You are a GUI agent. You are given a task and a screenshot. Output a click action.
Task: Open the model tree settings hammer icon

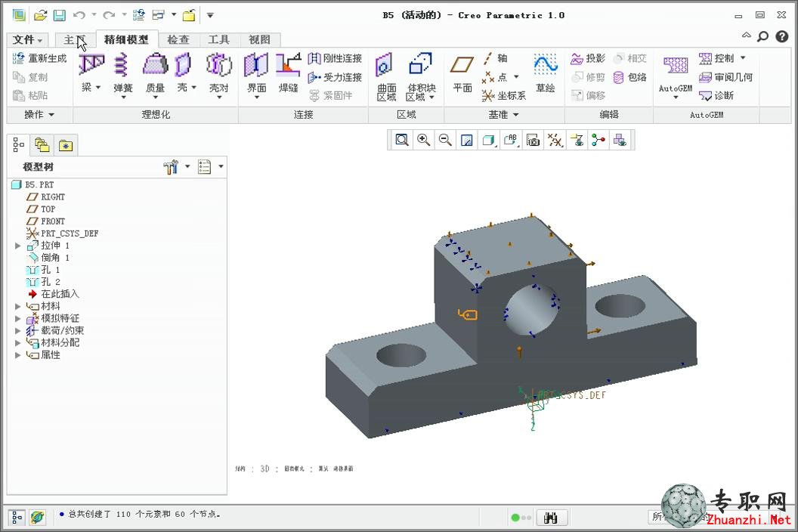tap(171, 166)
